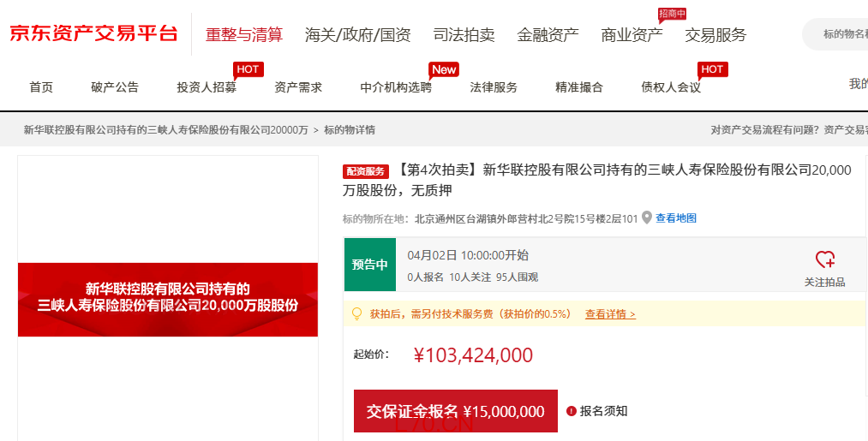Screen dimensions: 868x441
Task: Click the 京东资产交易平台 logo
Action: coord(93,34)
